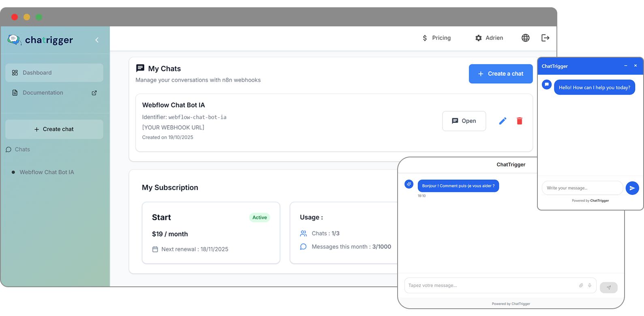This screenshot has height=316, width=644.
Task: Click the paper plane send button
Action: pos(608,288)
